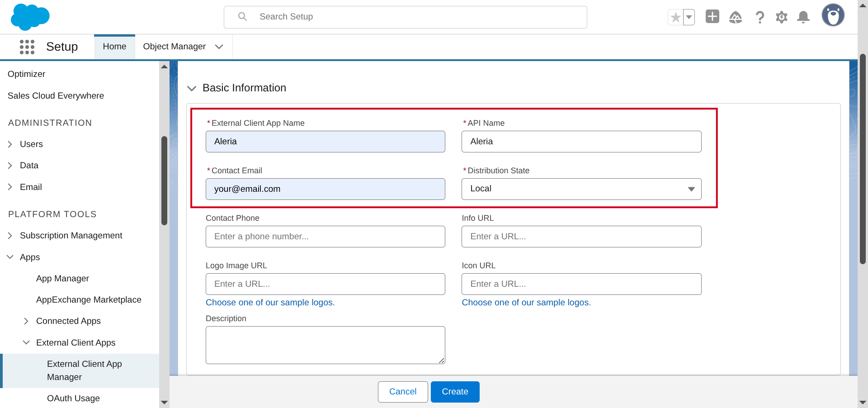Image resolution: width=868 pixels, height=408 pixels.
Task: Focus the Search Setup field
Action: [x=406, y=17]
